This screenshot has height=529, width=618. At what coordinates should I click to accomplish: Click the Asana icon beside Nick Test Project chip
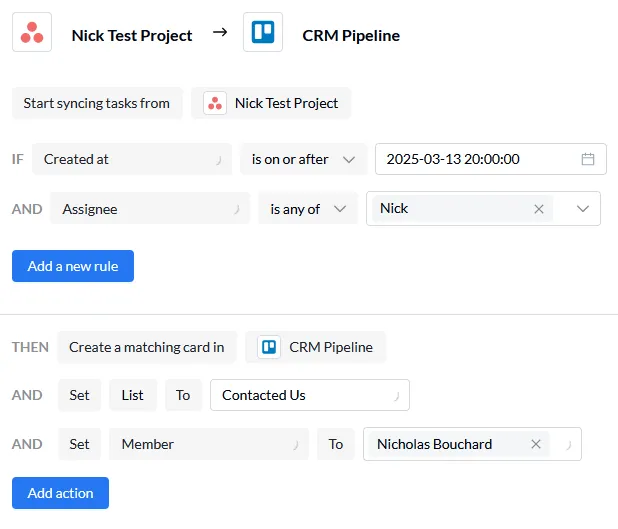[x=214, y=103]
